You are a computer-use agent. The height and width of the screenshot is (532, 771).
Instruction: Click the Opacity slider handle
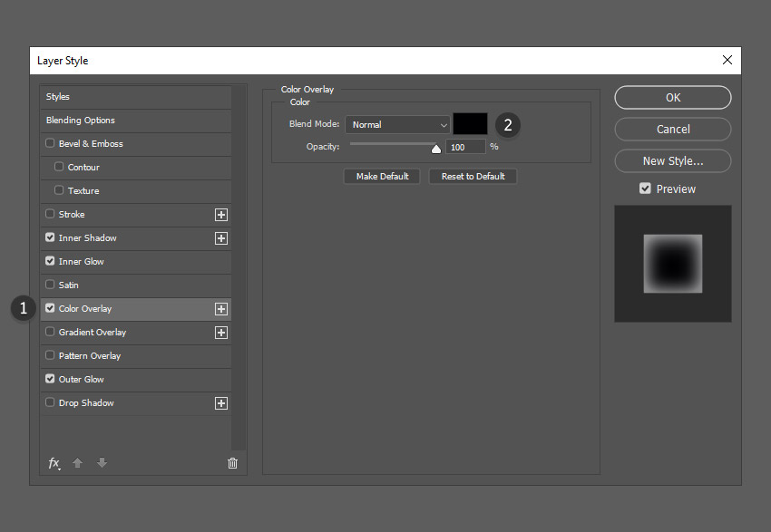(436, 149)
